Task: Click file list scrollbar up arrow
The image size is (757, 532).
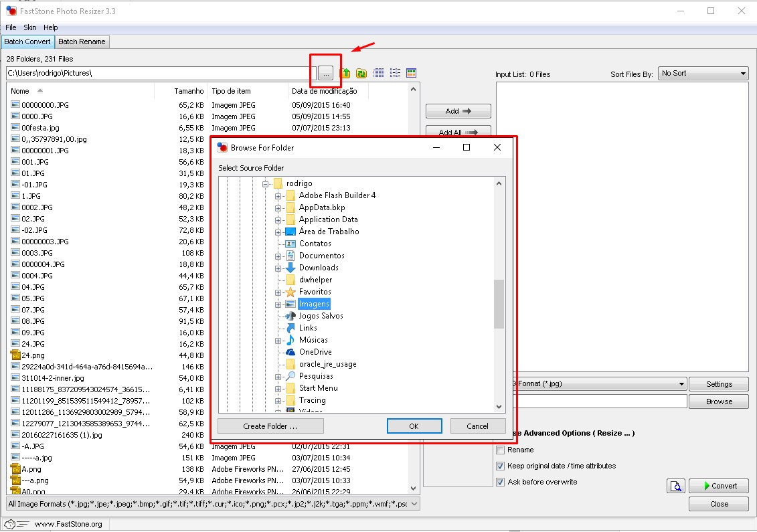Action: 413,89
